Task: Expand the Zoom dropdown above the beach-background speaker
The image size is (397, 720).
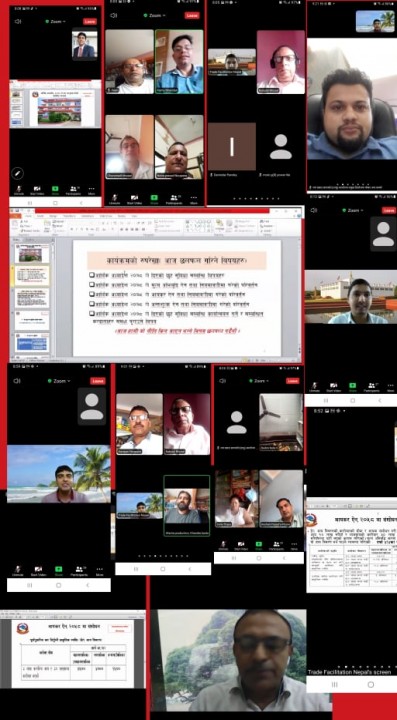Action: (x=59, y=381)
